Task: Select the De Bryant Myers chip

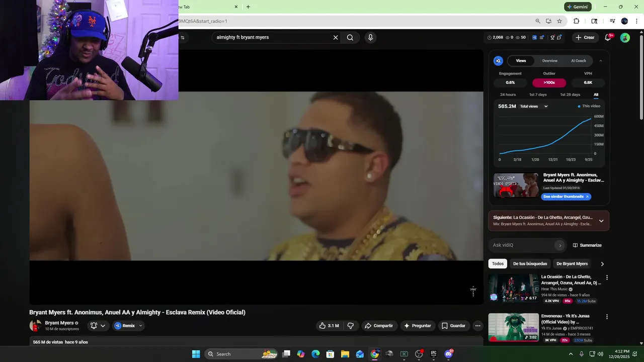Action: 572,264
